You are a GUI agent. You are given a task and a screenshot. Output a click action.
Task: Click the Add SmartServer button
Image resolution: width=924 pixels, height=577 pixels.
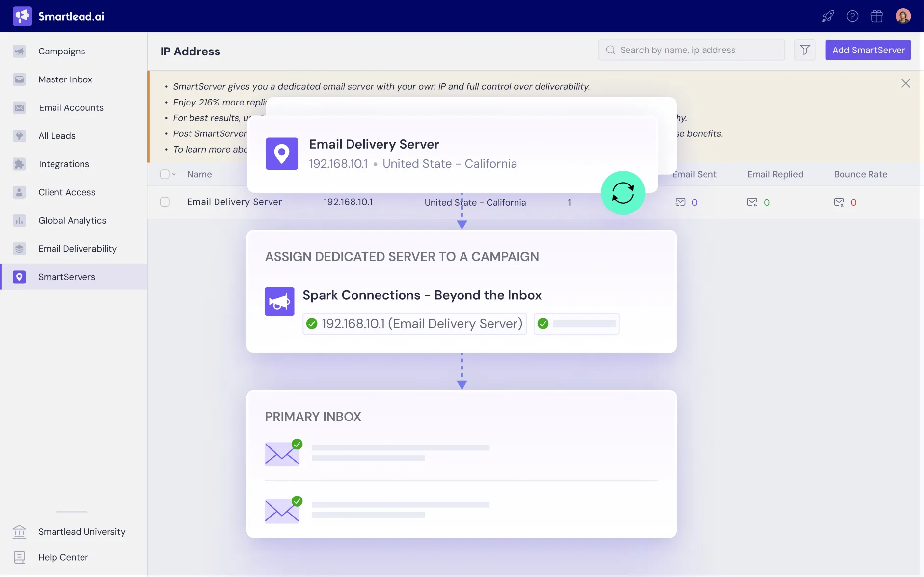[x=868, y=50]
